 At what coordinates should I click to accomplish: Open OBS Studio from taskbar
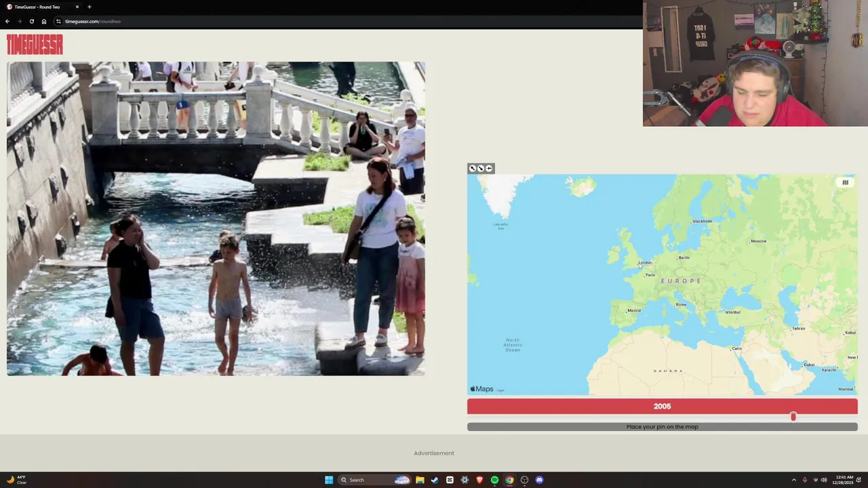coord(524,480)
